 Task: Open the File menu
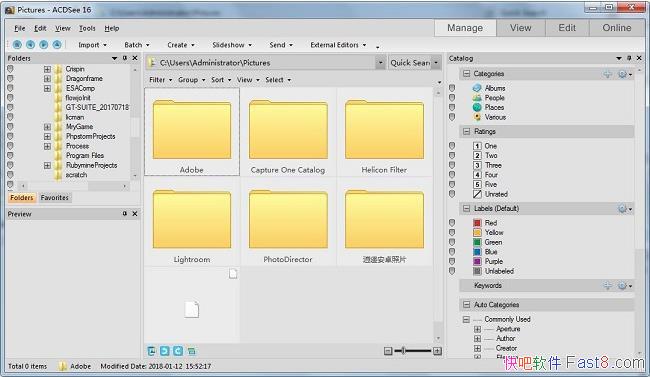click(19, 28)
